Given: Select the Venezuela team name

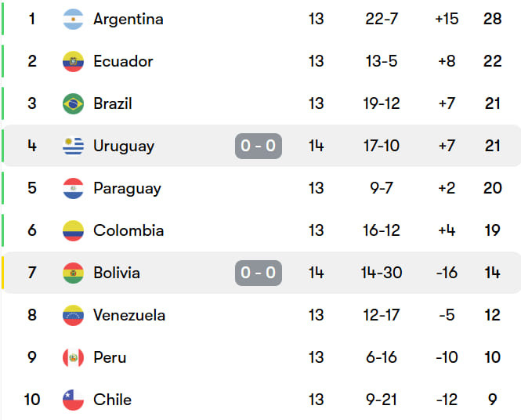Looking at the screenshot, I should pos(129,315).
